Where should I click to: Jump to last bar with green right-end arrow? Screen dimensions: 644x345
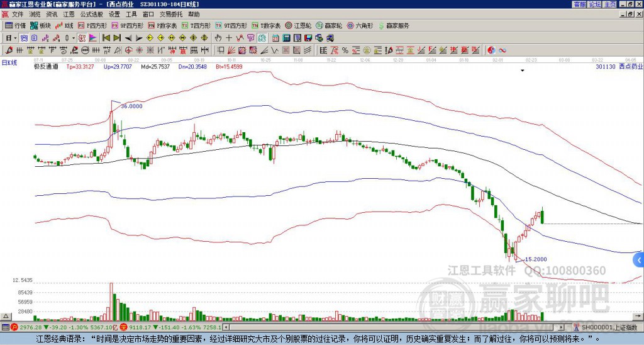(x=117, y=38)
